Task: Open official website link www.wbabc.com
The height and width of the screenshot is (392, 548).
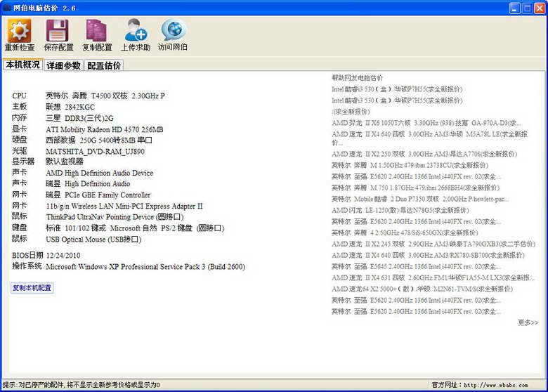Action: point(495,385)
